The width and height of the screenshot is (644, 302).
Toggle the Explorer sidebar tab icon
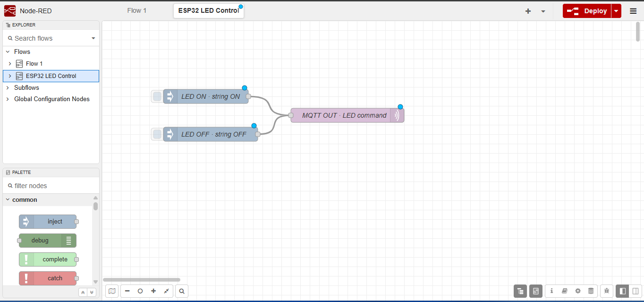pyautogui.click(x=520, y=291)
